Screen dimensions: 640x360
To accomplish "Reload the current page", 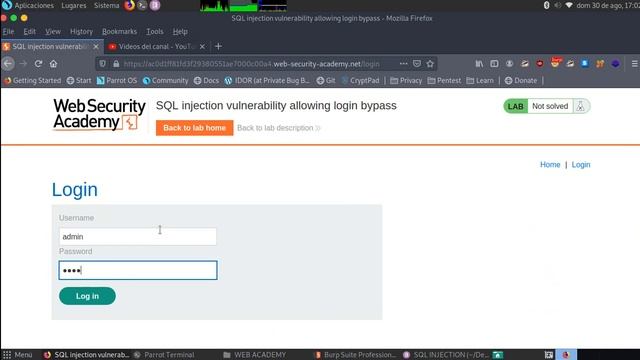I will 38,64.
